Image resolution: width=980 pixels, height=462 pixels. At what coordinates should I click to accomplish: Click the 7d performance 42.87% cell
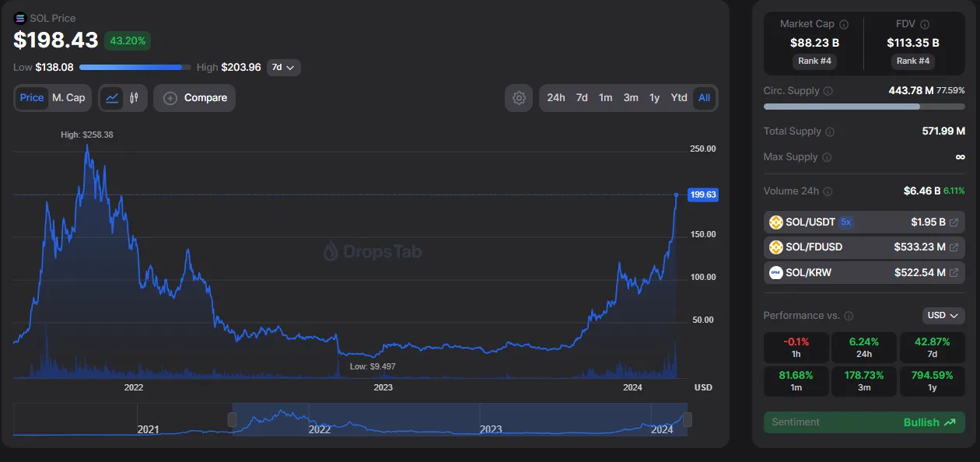coord(932,348)
